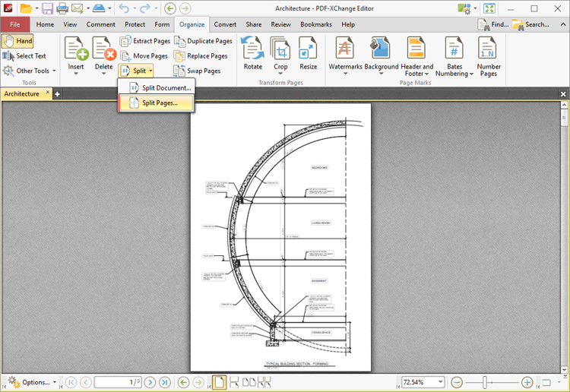Image resolution: width=570 pixels, height=392 pixels.
Task: Close the Architecture document tab
Action: [x=48, y=92]
